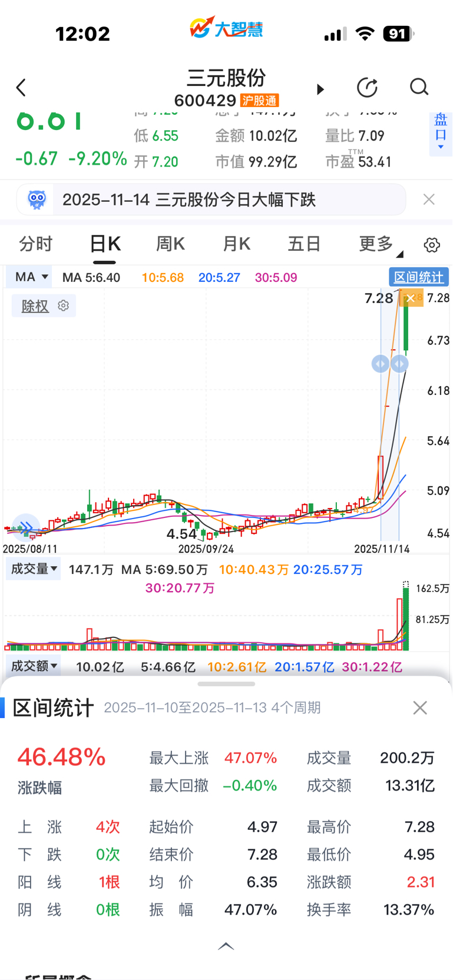Open the 成交量 indicator dropdown

[34, 569]
